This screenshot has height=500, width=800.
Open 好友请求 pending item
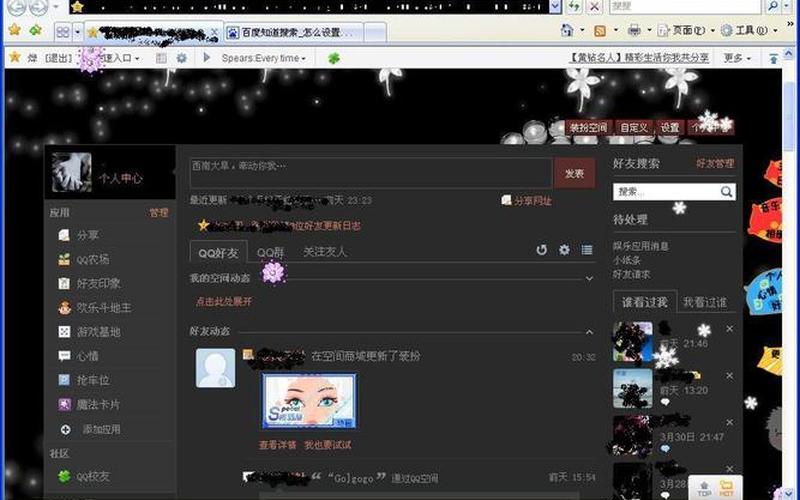tap(632, 274)
